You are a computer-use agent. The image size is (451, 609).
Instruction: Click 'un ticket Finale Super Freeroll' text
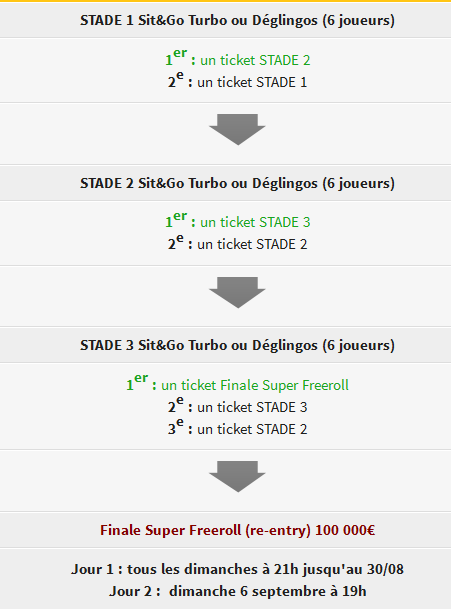(255, 385)
